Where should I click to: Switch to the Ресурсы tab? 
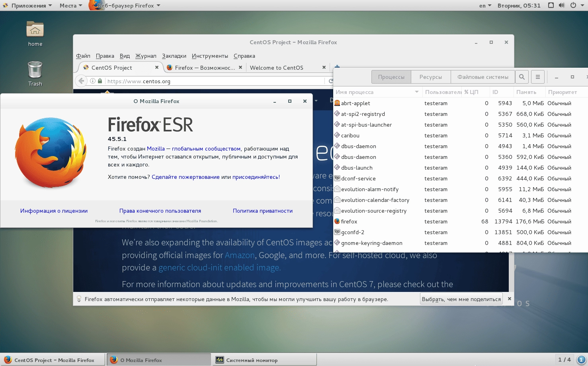pos(431,77)
